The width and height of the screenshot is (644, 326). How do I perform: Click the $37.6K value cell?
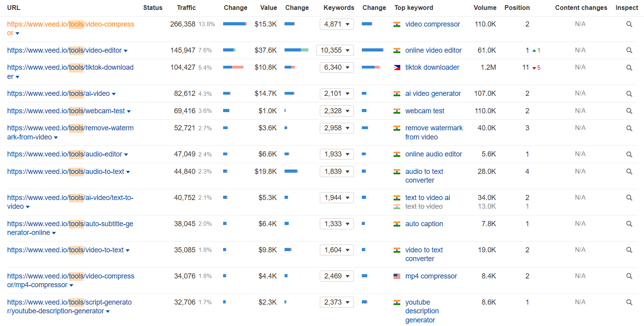pos(266,50)
